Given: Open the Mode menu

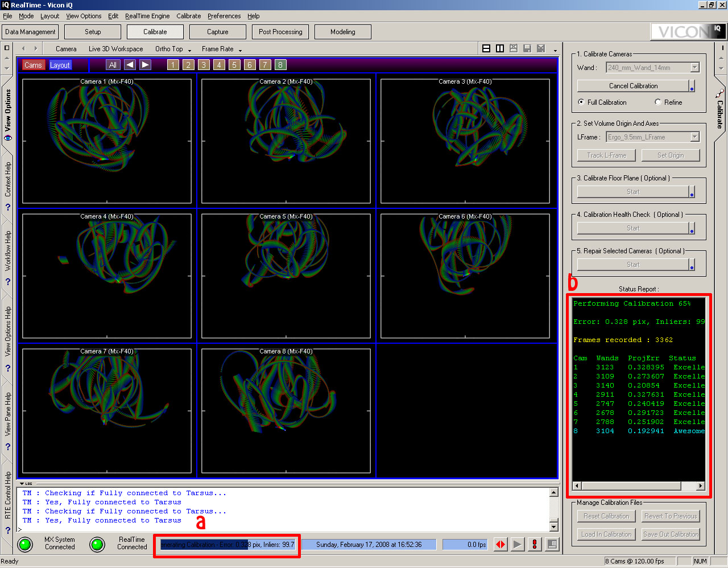Looking at the screenshot, I should coord(26,16).
